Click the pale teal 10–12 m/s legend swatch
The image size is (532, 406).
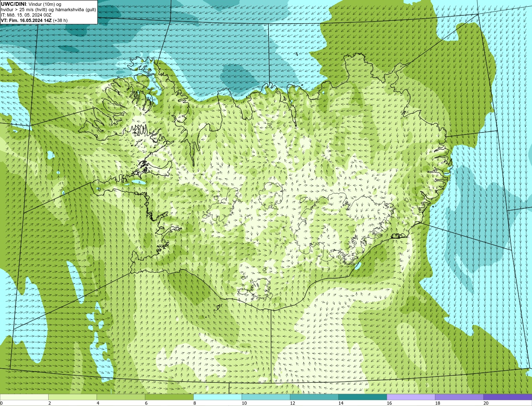(266, 397)
